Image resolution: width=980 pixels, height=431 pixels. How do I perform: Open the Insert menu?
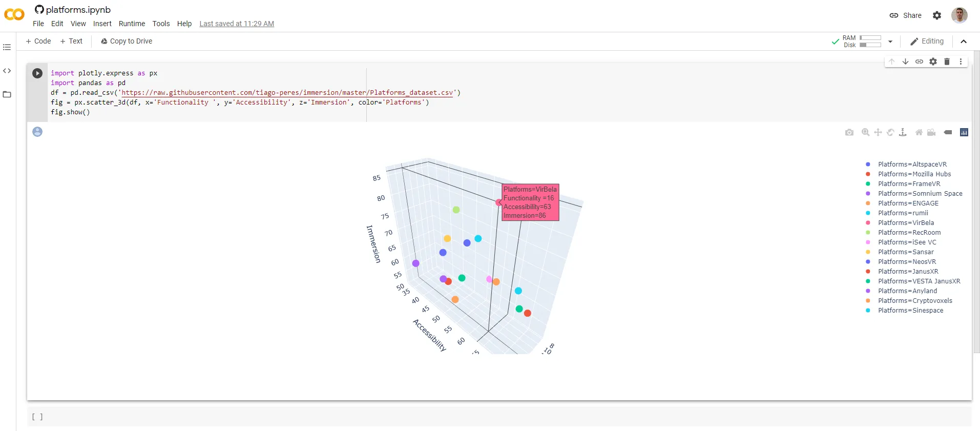point(102,24)
